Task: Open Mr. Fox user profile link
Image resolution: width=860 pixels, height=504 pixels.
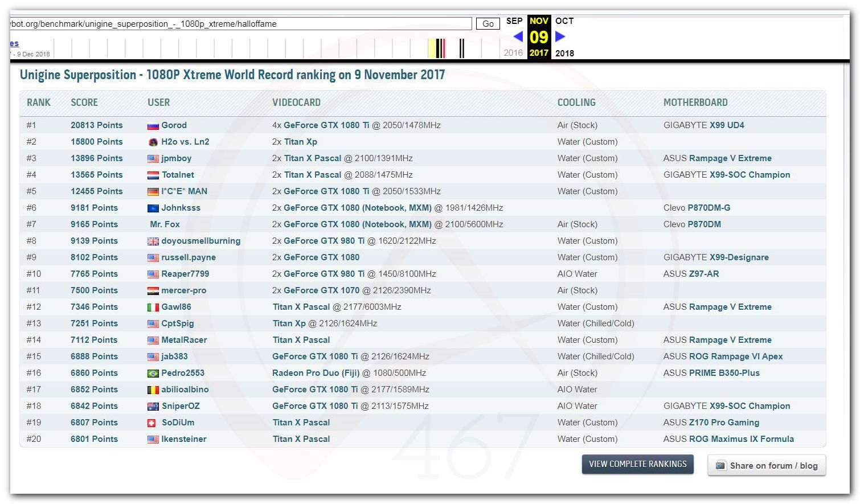Action: (165, 224)
